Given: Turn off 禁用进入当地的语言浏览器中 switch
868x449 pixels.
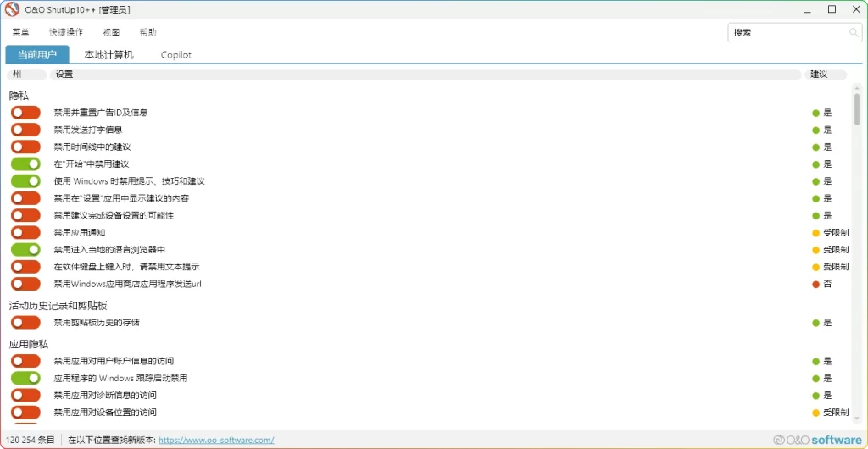Looking at the screenshot, I should 25,250.
